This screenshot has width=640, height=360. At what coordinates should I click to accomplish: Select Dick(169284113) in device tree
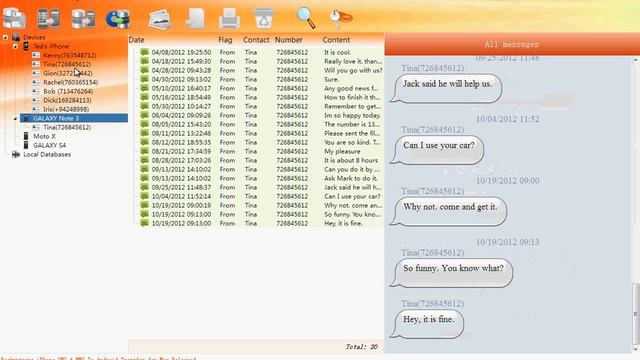(x=67, y=100)
